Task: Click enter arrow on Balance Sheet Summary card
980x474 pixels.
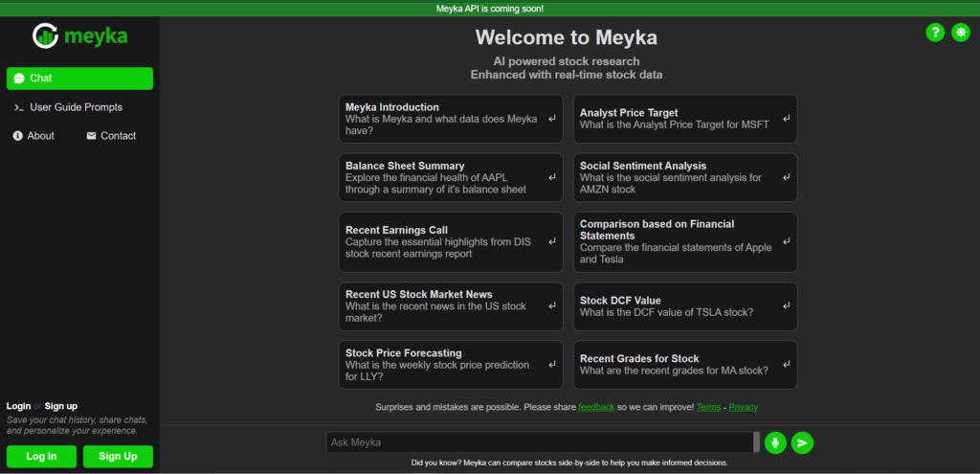Action: point(552,177)
